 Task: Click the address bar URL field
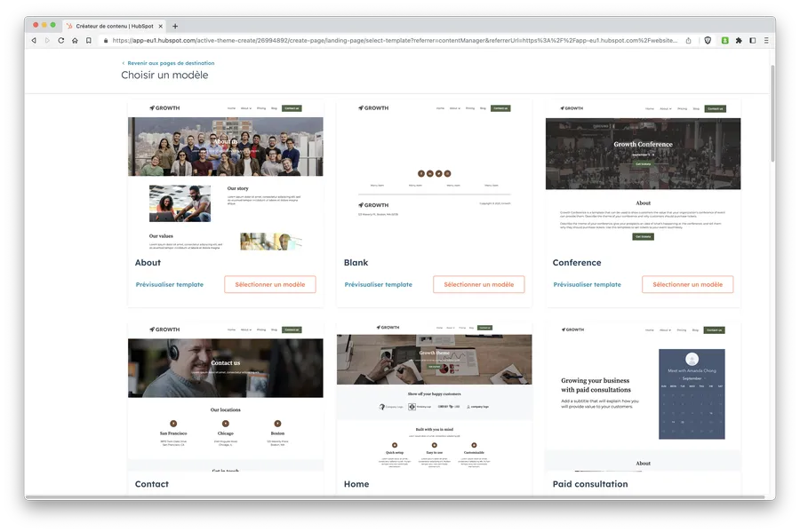[x=395, y=40]
